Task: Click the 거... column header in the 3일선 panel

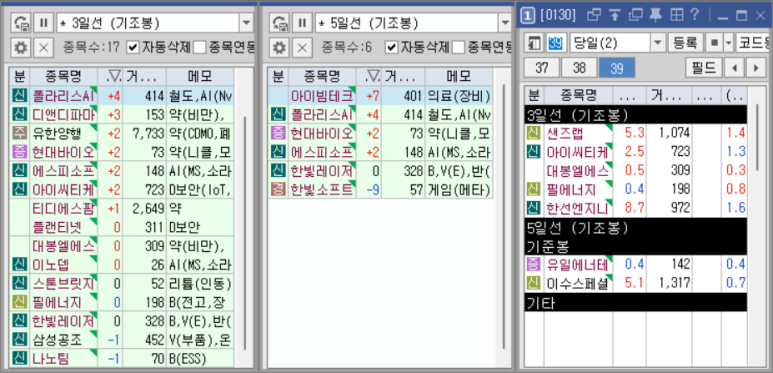Action: (144, 76)
